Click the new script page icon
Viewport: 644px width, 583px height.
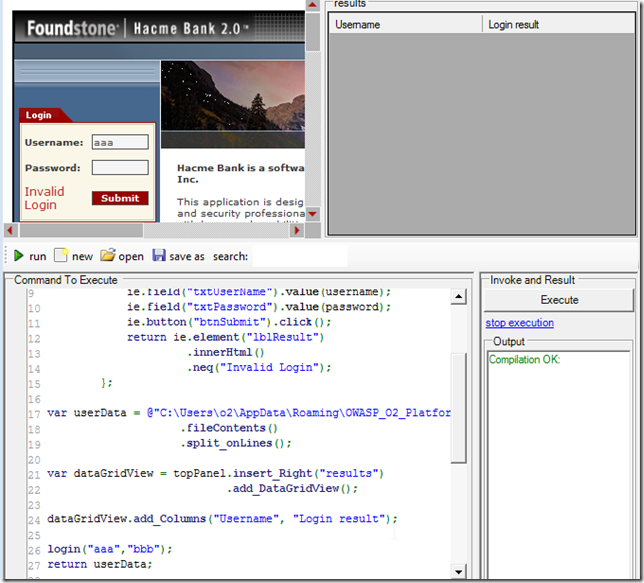pyautogui.click(x=61, y=256)
